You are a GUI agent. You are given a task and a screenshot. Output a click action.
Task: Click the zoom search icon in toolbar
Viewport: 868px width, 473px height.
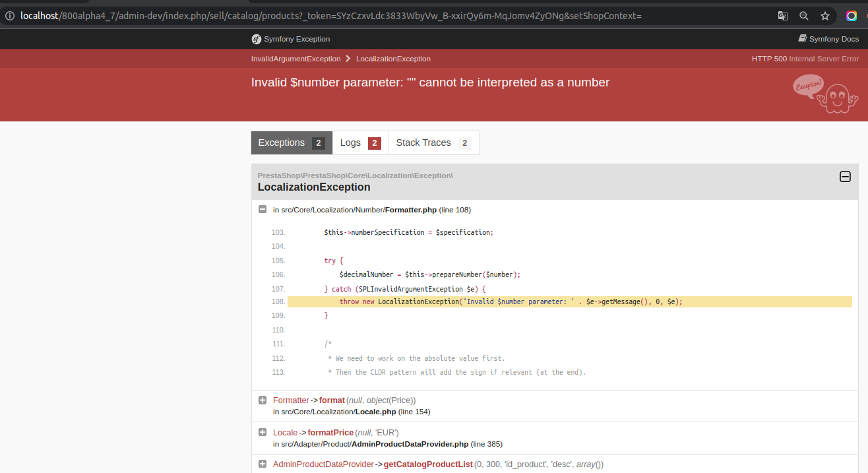click(x=803, y=15)
